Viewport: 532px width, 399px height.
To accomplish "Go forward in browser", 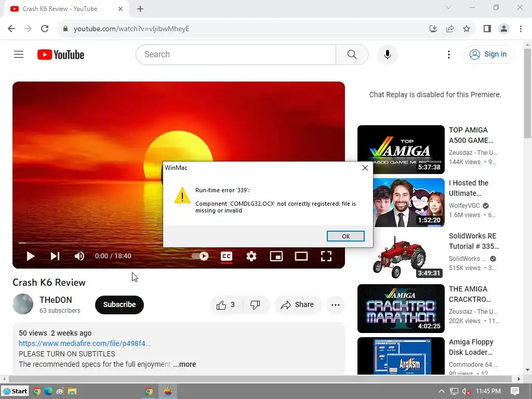I will point(28,29).
